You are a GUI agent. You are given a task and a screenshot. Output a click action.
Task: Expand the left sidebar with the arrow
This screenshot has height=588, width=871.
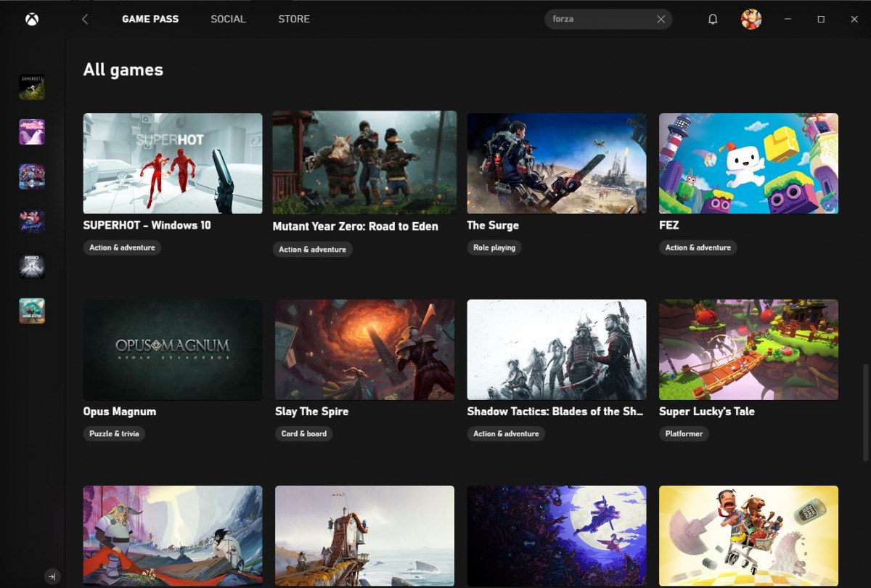pyautogui.click(x=52, y=576)
